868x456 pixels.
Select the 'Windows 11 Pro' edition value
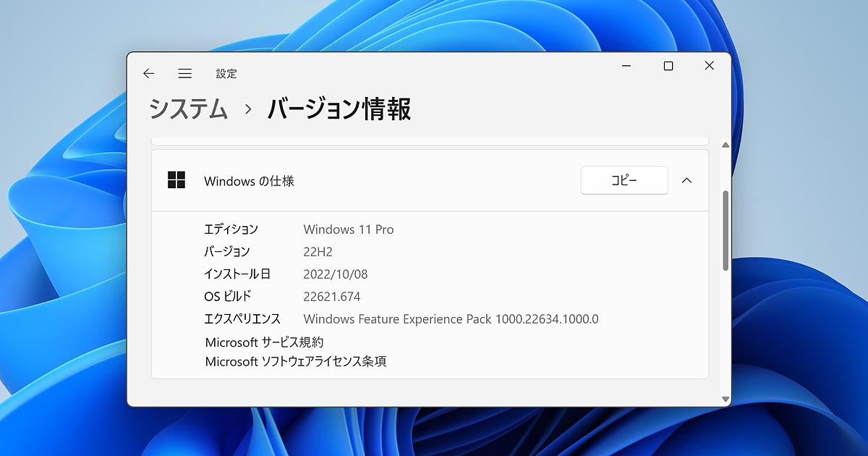coord(349,229)
